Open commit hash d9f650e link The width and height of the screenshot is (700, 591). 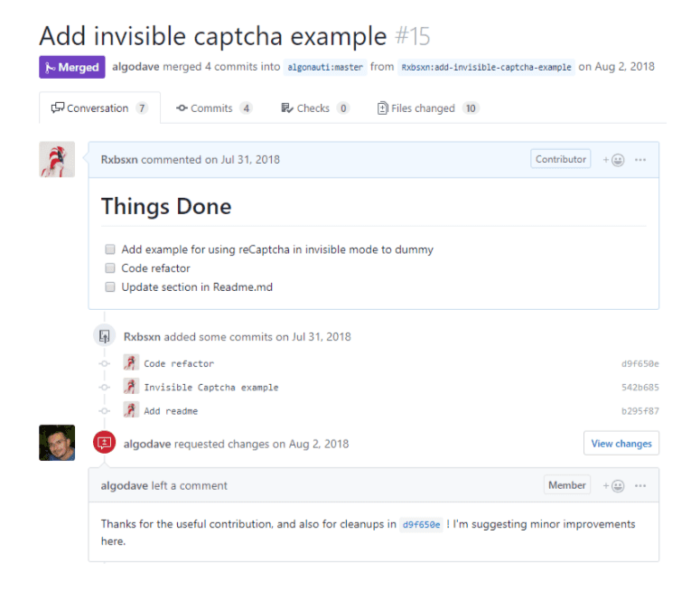(639, 364)
